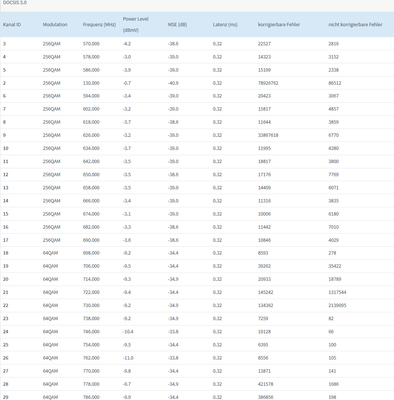Select frequency 674.000 in Kanal 15 row
394x400 pixels.
[x=91, y=214]
